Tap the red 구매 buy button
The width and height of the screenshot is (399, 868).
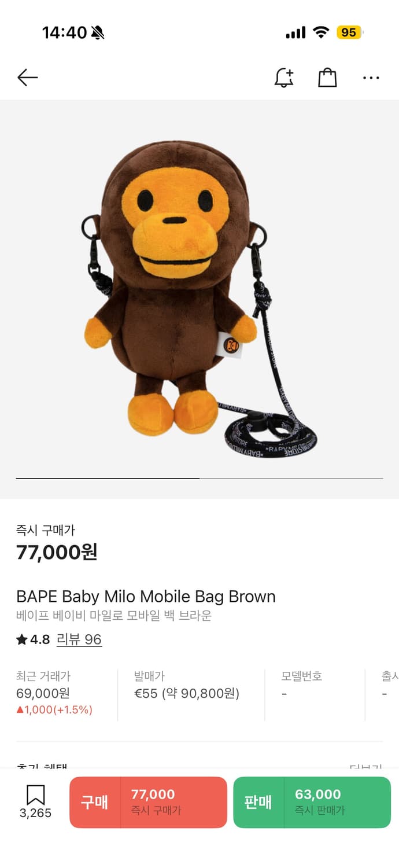pyautogui.click(x=95, y=802)
